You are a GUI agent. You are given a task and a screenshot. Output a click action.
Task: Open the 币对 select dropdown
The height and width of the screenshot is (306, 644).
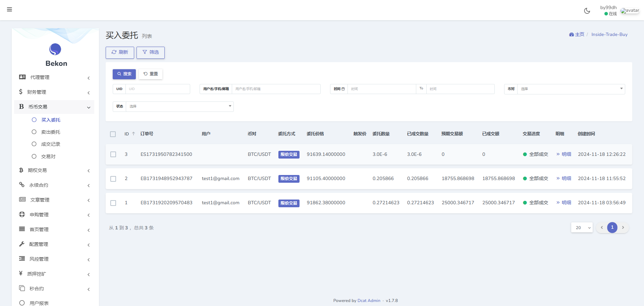point(571,89)
